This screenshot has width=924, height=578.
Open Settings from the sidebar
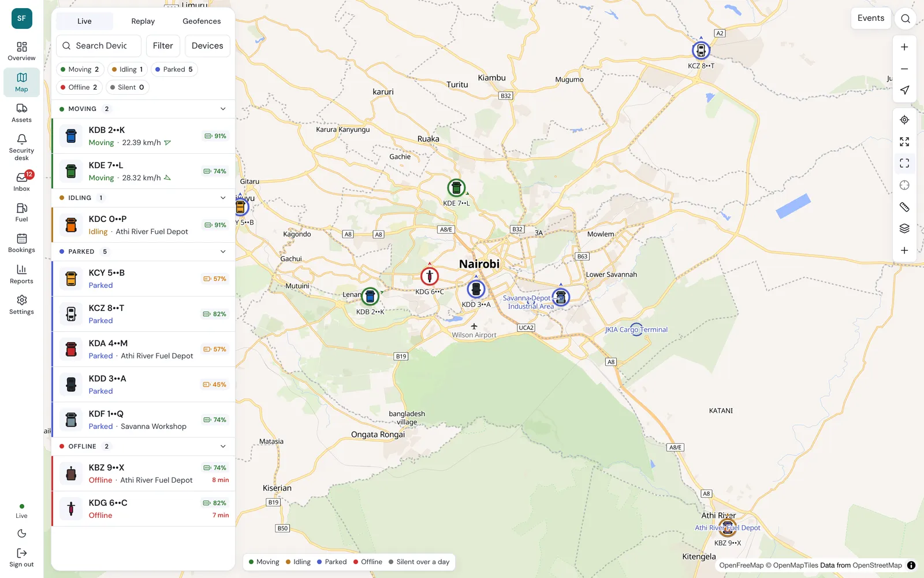21,305
